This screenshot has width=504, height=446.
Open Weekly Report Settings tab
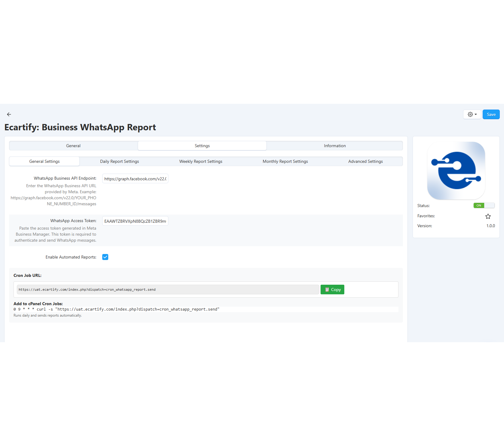pos(201,161)
